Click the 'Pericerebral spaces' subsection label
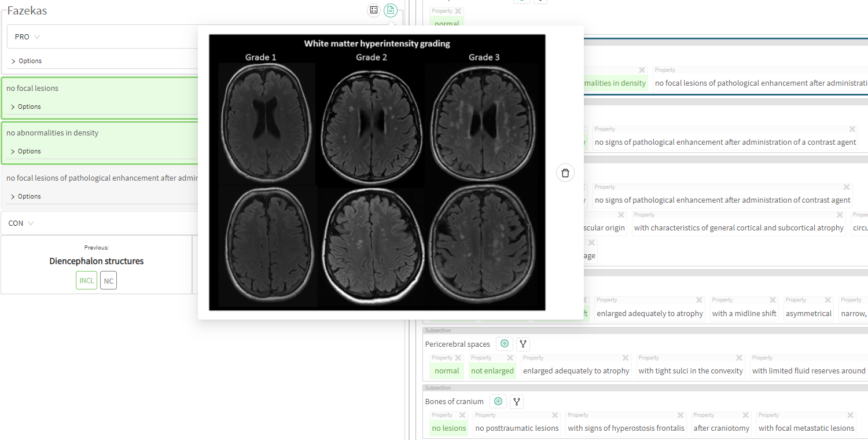 pyautogui.click(x=458, y=344)
